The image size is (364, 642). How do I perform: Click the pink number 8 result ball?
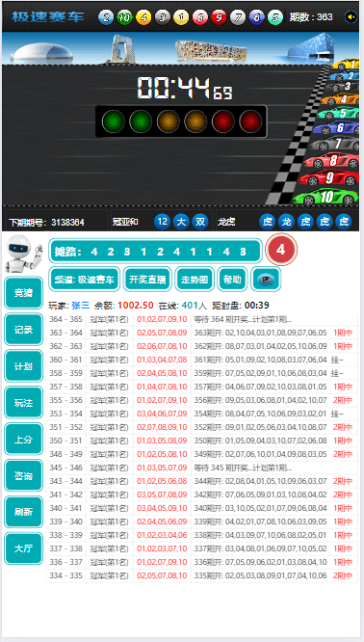[200, 17]
